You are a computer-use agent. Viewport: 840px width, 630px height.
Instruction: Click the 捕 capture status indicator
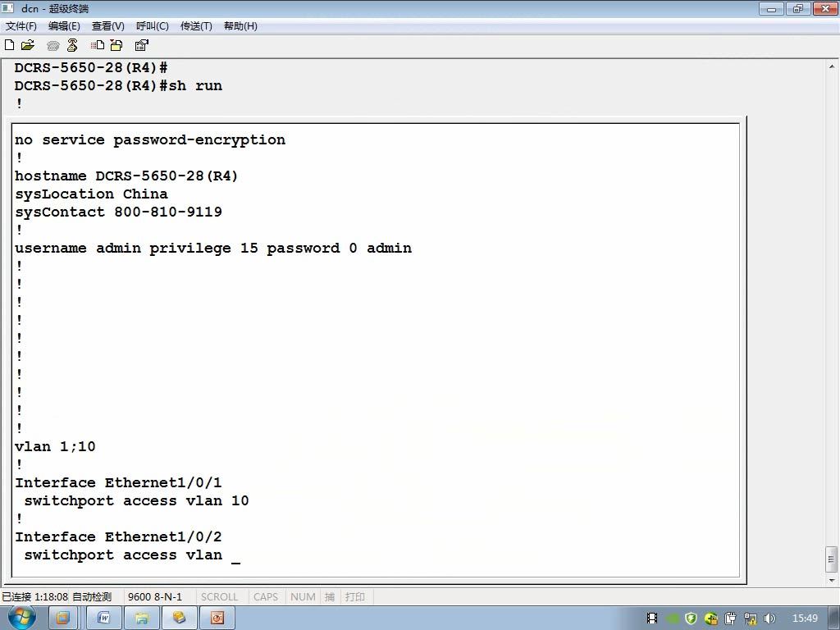pyautogui.click(x=330, y=597)
